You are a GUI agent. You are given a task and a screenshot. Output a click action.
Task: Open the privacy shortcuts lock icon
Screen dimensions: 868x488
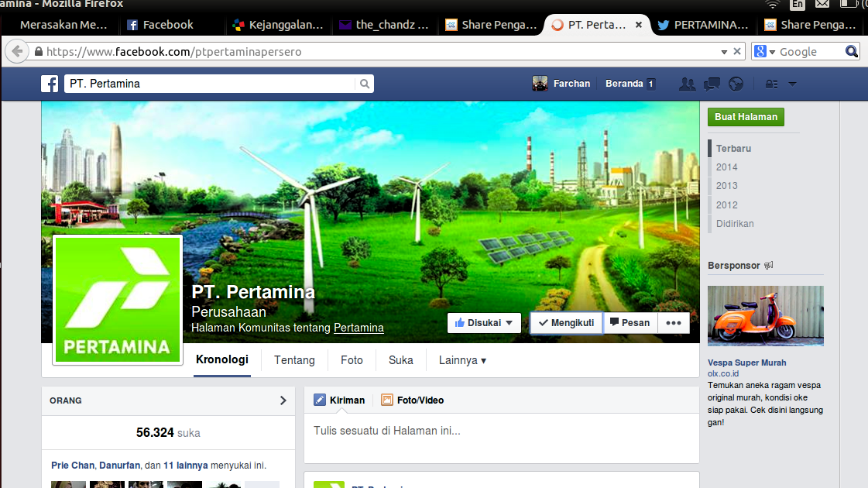tap(771, 84)
